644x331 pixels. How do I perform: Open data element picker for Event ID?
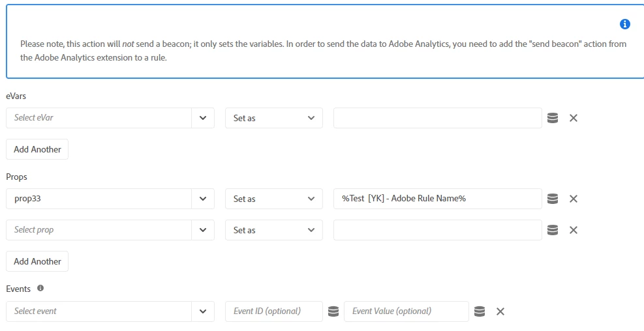pos(333,311)
